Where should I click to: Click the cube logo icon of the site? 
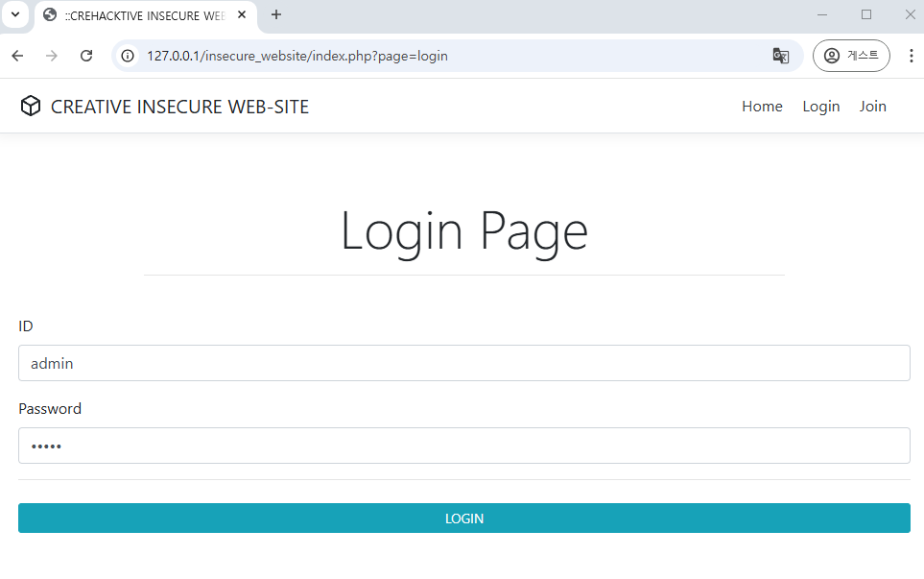coord(31,107)
